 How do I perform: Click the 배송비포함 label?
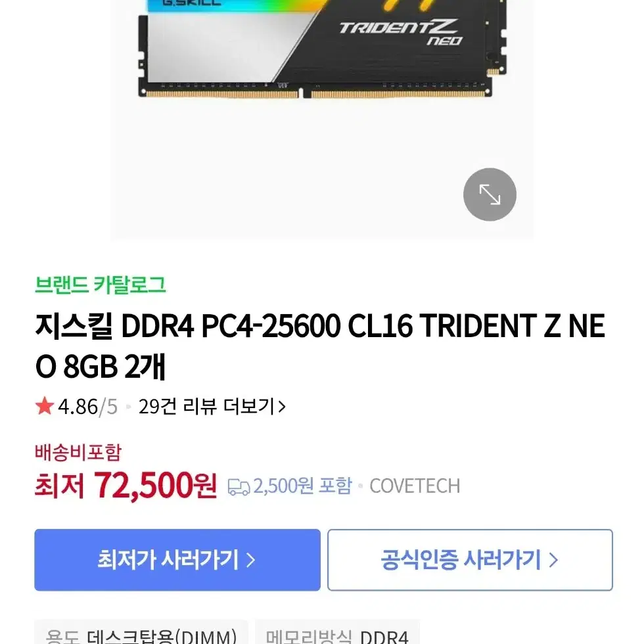tap(78, 453)
